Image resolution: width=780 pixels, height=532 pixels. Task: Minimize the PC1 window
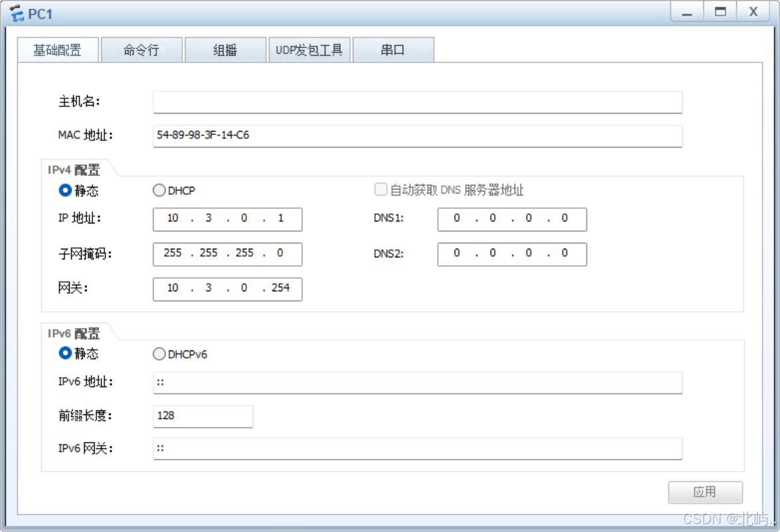[x=687, y=12]
